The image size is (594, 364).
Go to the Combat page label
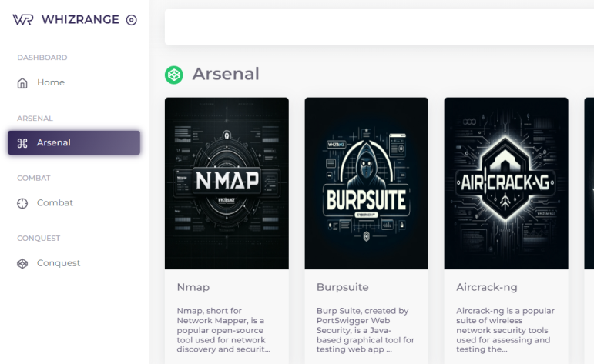point(55,203)
